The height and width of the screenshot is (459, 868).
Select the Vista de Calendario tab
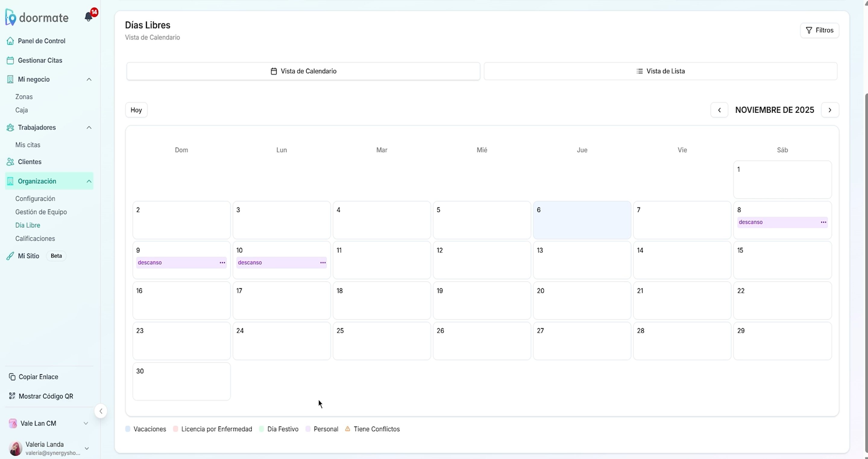303,71
